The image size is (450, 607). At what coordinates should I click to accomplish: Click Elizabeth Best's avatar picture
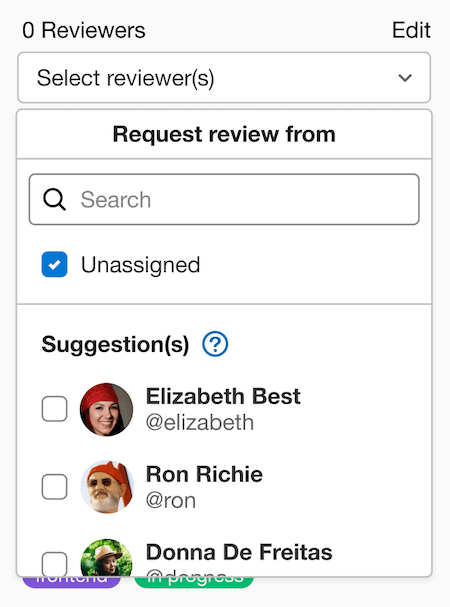pyautogui.click(x=106, y=409)
